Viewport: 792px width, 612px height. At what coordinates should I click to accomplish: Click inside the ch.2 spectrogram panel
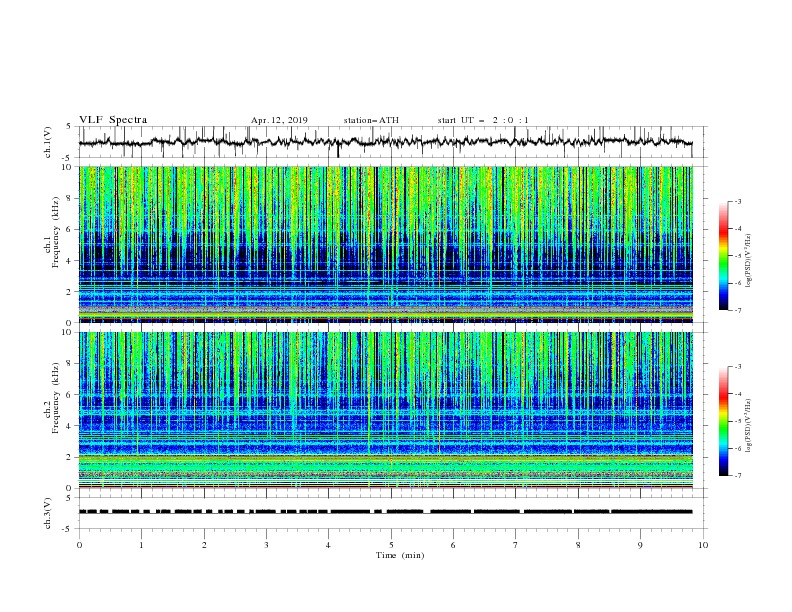click(386, 410)
